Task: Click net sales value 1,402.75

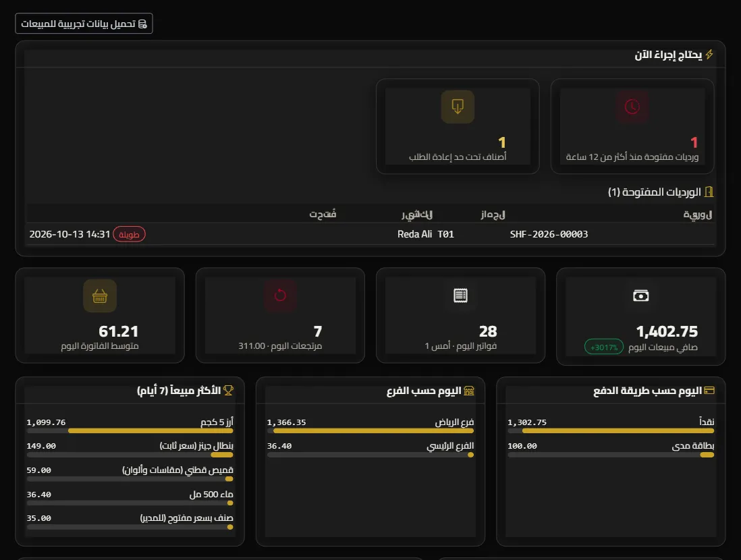Action: click(667, 331)
